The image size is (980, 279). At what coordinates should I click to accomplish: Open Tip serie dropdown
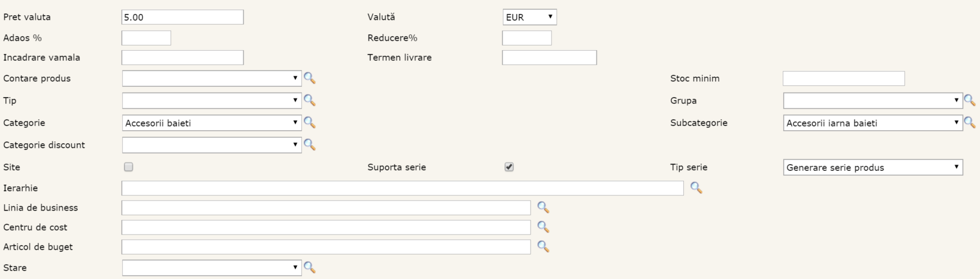point(873,167)
